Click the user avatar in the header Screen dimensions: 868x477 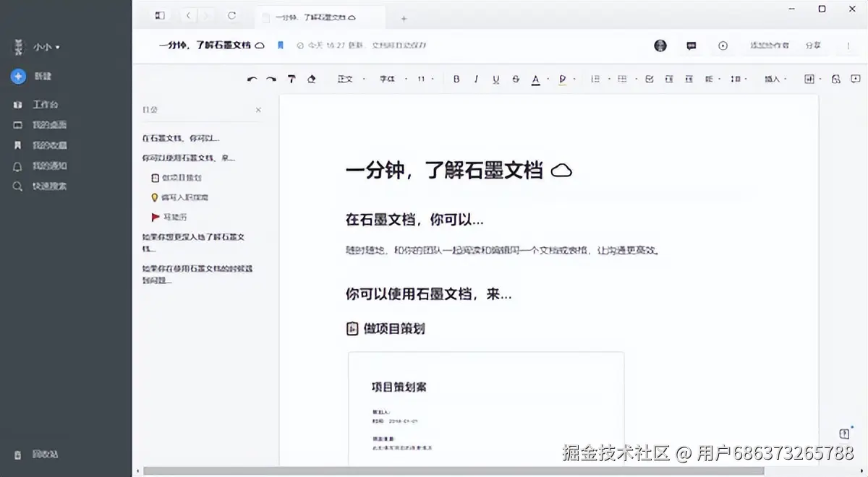pyautogui.click(x=660, y=46)
